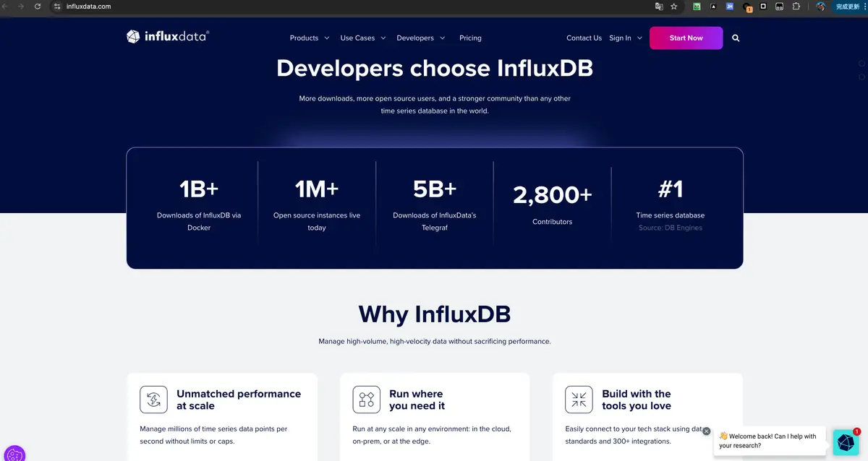
Task: Open the browser extensions puzzle icon
Action: click(x=796, y=7)
